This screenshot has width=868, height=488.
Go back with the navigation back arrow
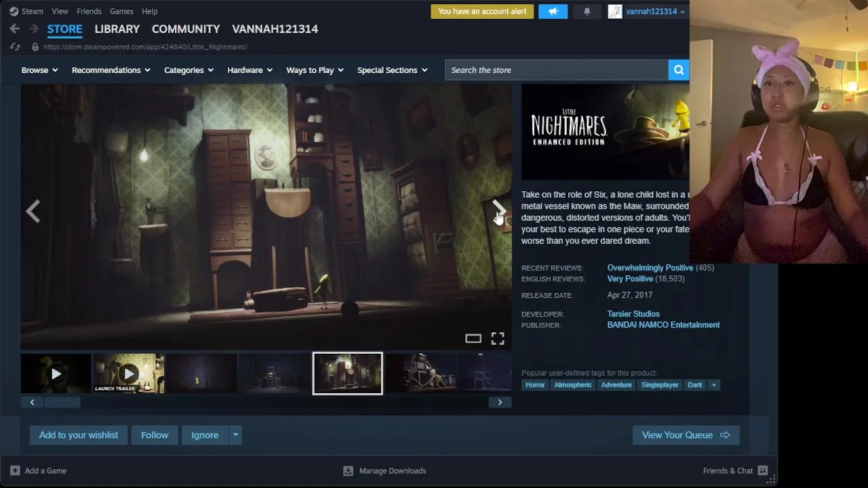[x=15, y=28]
